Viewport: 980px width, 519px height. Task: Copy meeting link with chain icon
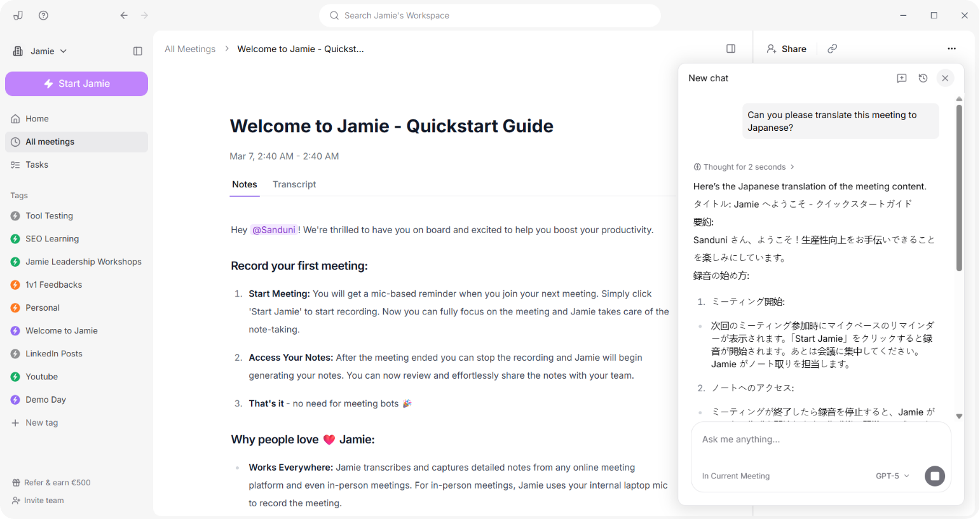coord(832,49)
